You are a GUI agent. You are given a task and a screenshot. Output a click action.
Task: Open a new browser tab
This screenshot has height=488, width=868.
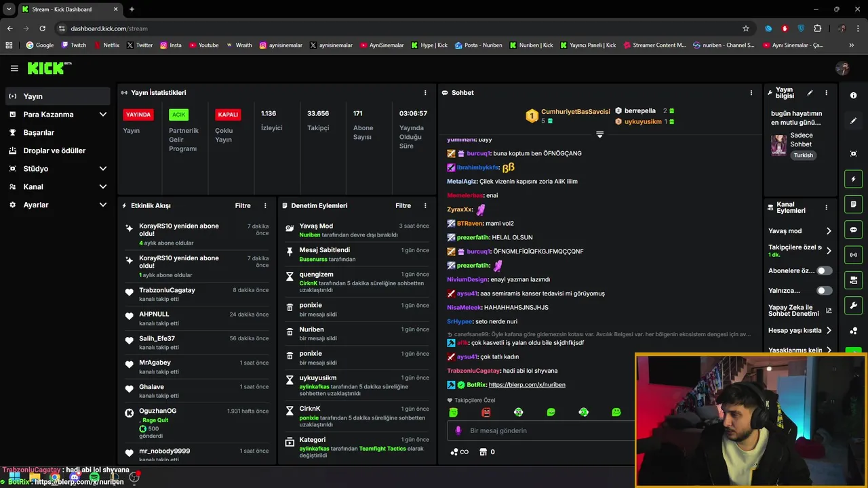(132, 9)
